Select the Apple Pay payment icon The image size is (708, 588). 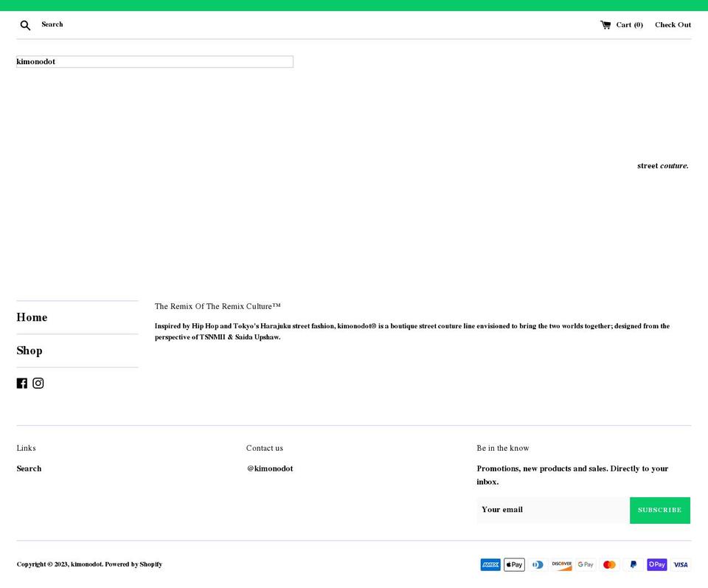pos(514,564)
